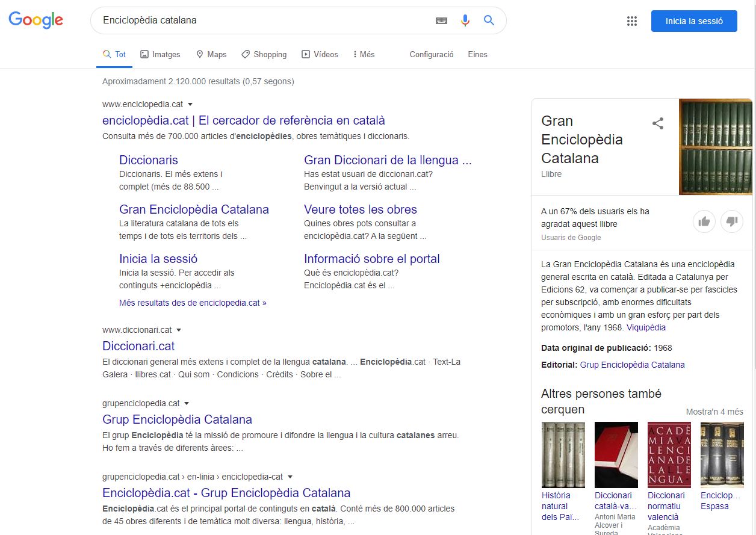
Task: Open Configuració settings menu
Action: 432,54
